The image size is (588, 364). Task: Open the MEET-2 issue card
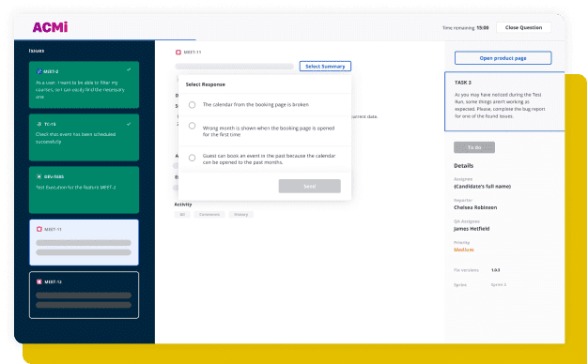click(x=84, y=85)
